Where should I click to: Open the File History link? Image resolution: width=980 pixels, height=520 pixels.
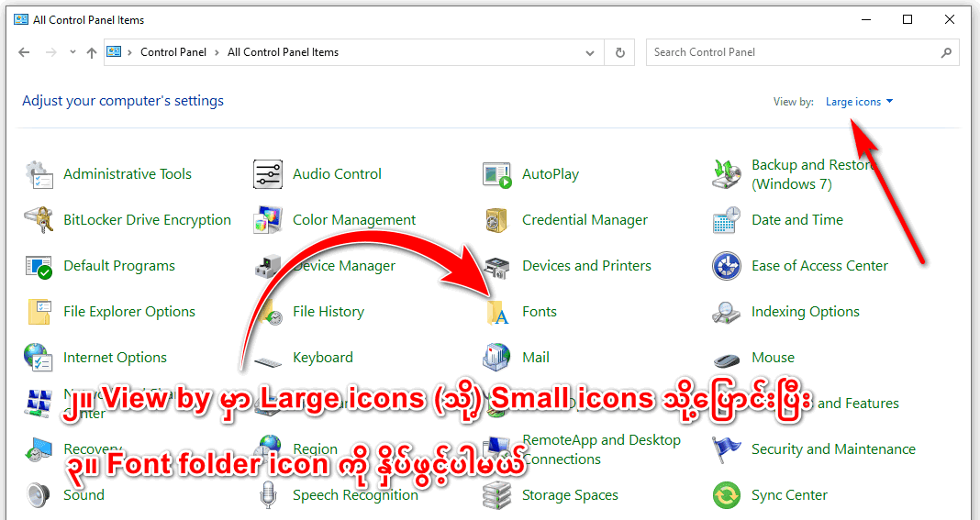tap(329, 312)
